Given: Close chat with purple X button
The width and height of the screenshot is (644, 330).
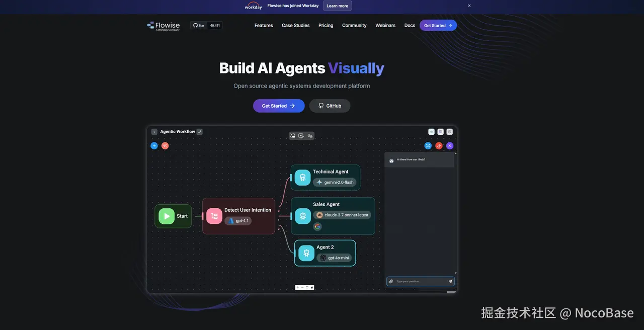Looking at the screenshot, I should click(450, 146).
